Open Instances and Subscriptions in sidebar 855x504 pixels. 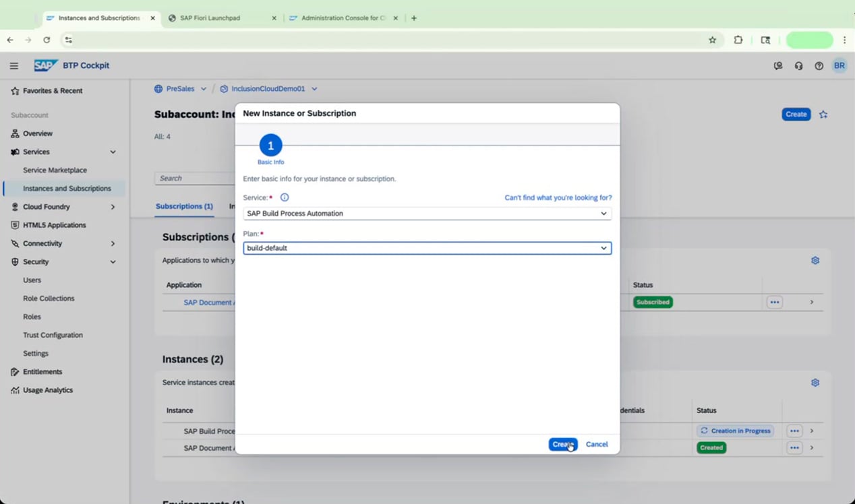67,189
